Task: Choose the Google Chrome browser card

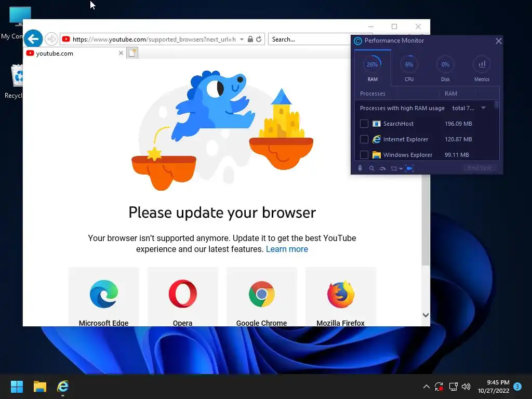Action: pyautogui.click(x=262, y=297)
